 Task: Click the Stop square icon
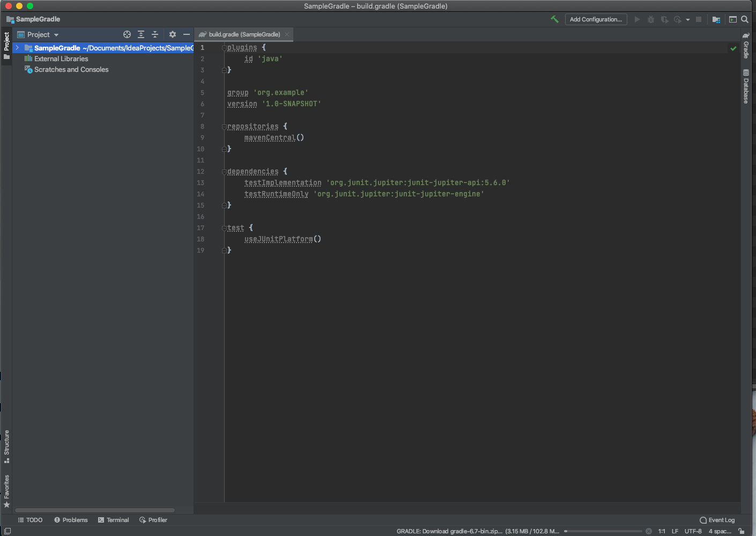coord(699,19)
